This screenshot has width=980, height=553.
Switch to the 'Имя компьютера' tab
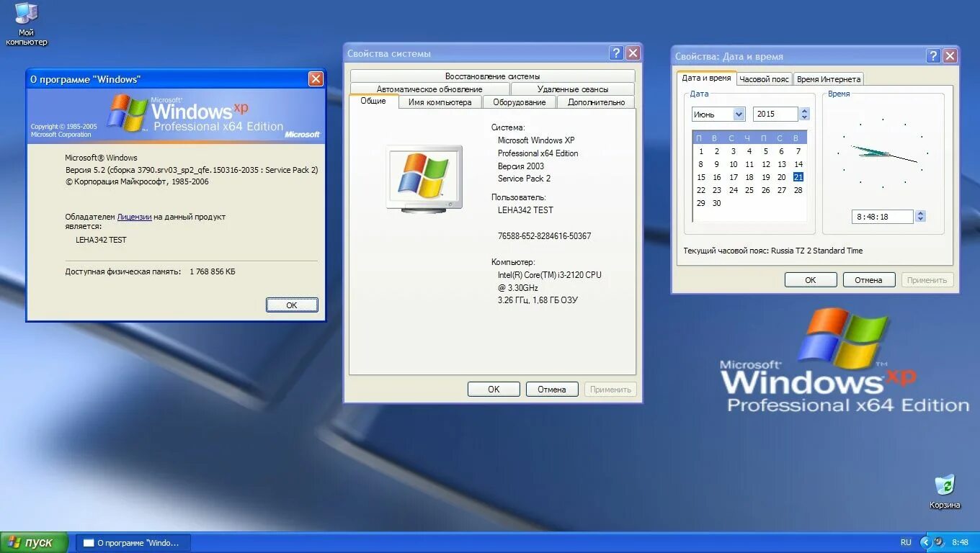(440, 102)
